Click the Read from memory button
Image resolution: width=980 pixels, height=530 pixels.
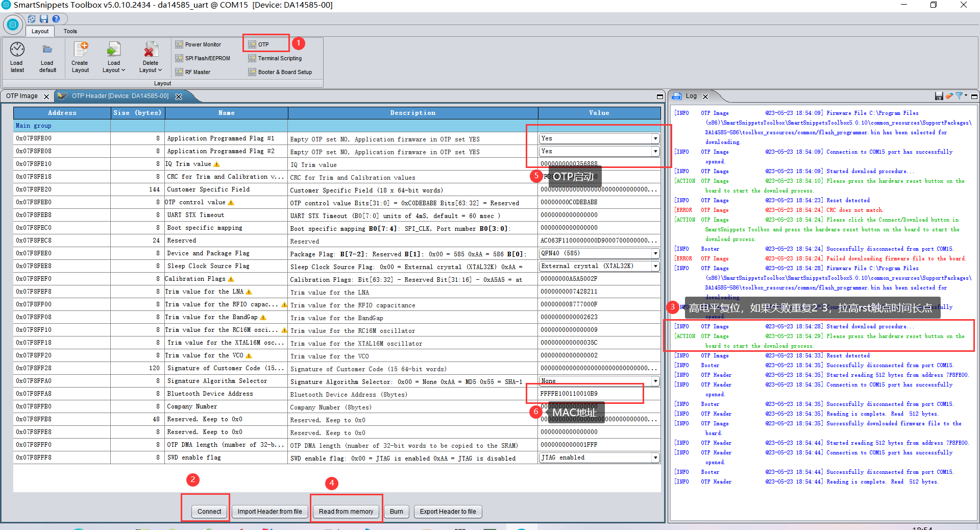[346, 512]
